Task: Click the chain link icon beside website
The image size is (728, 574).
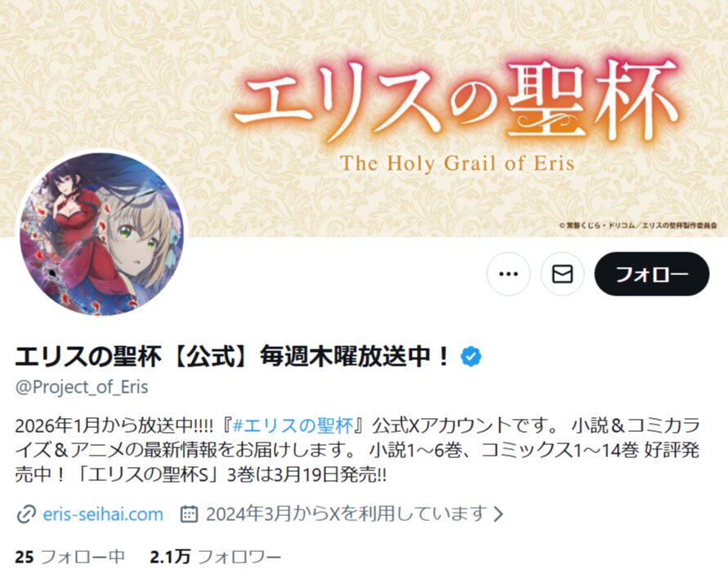Action: 26,514
